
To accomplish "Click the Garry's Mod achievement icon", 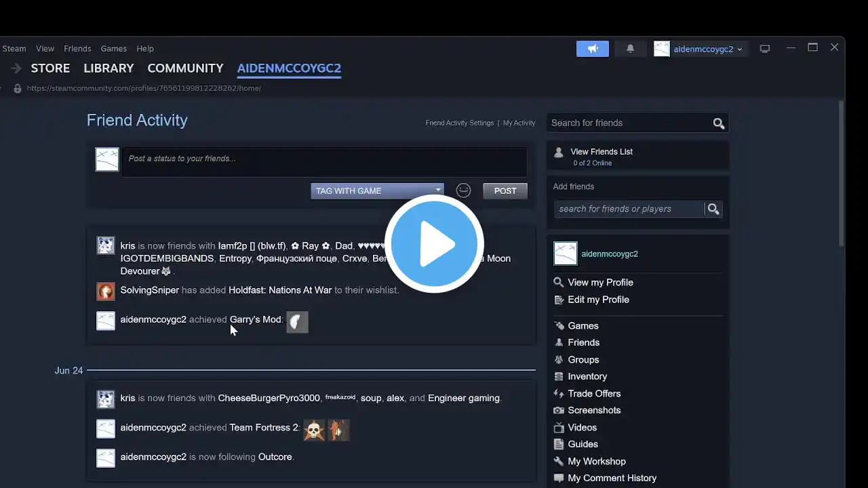I will point(297,322).
